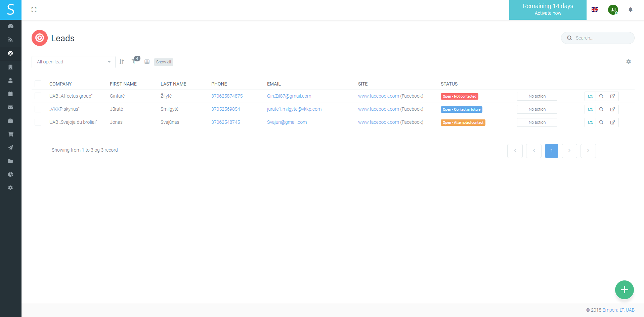
Task: View the Affectus group lead details
Action: [601, 96]
